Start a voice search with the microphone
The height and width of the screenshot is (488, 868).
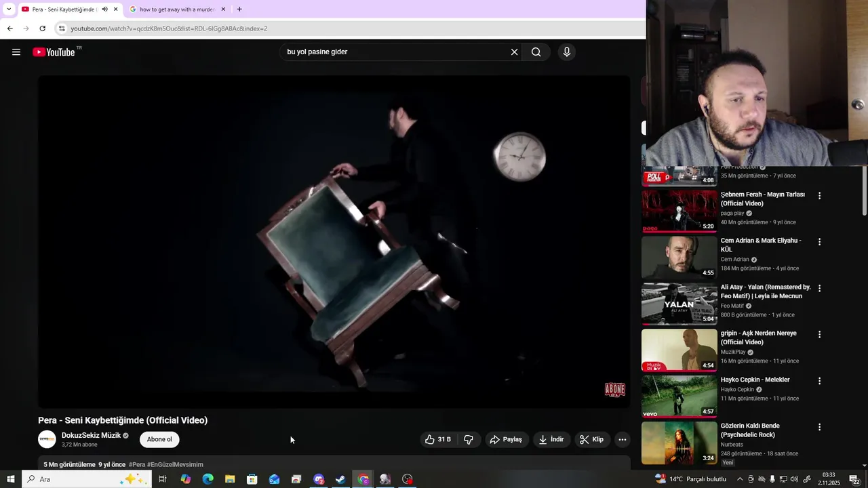pos(567,52)
